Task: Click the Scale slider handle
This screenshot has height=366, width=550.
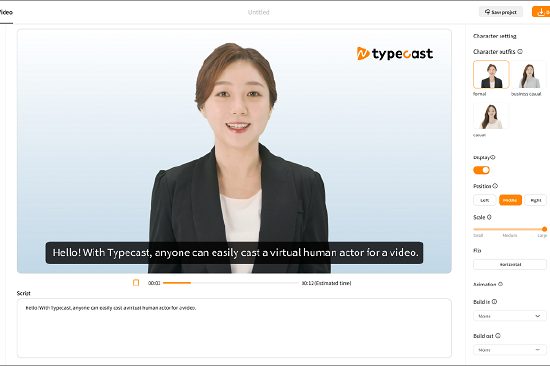Action: tap(544, 229)
